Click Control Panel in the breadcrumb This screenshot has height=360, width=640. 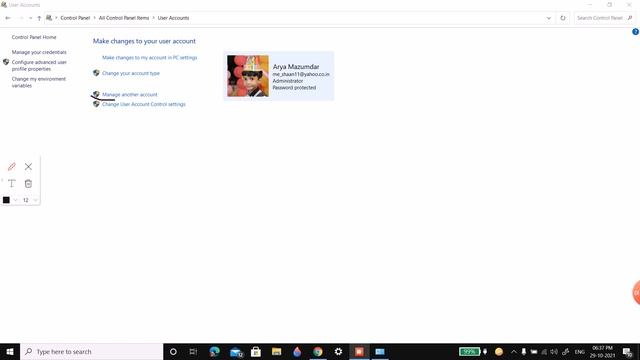[x=75, y=18]
